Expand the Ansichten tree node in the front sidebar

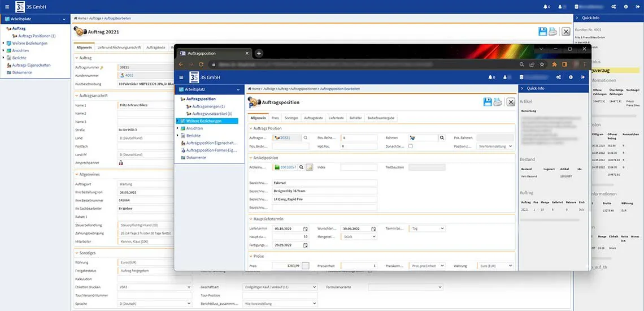[x=178, y=128]
